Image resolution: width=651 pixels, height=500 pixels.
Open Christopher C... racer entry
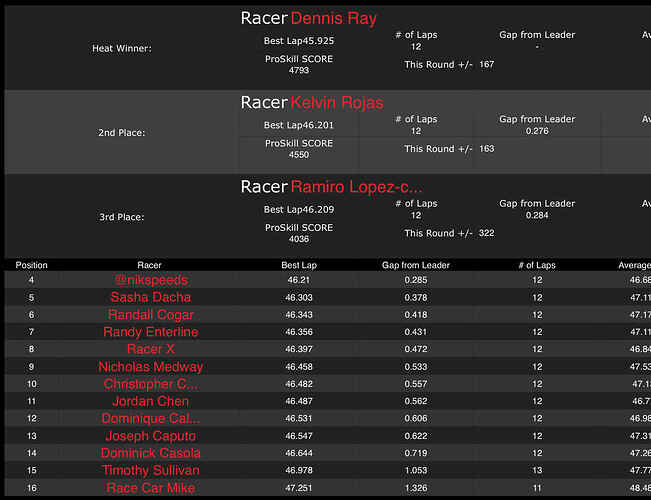click(150, 384)
